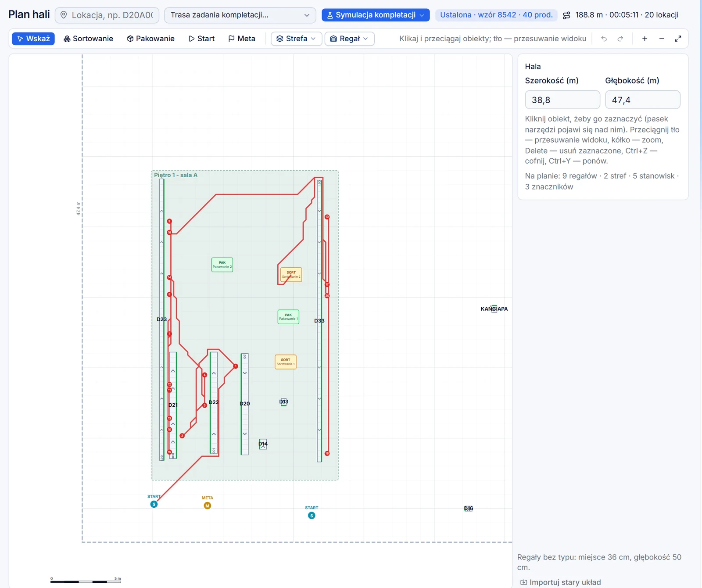The width and height of the screenshot is (702, 588).
Task: Open the Strefa dropdown
Action: pyautogui.click(x=297, y=39)
